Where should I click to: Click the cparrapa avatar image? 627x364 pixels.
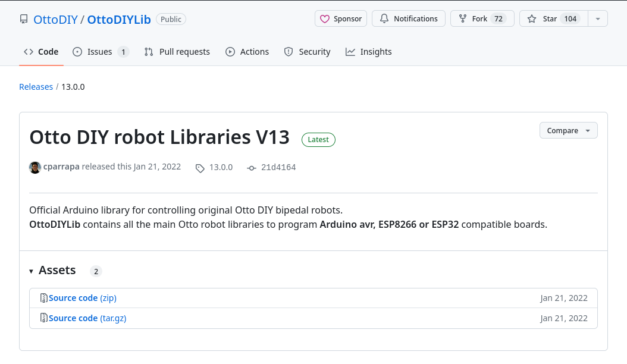tap(35, 167)
